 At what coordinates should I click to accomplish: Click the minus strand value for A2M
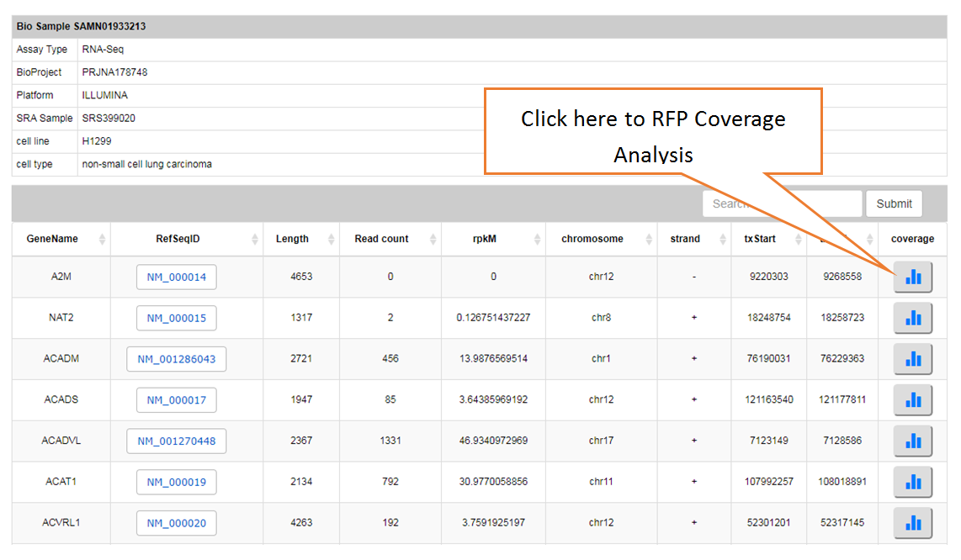click(693, 277)
